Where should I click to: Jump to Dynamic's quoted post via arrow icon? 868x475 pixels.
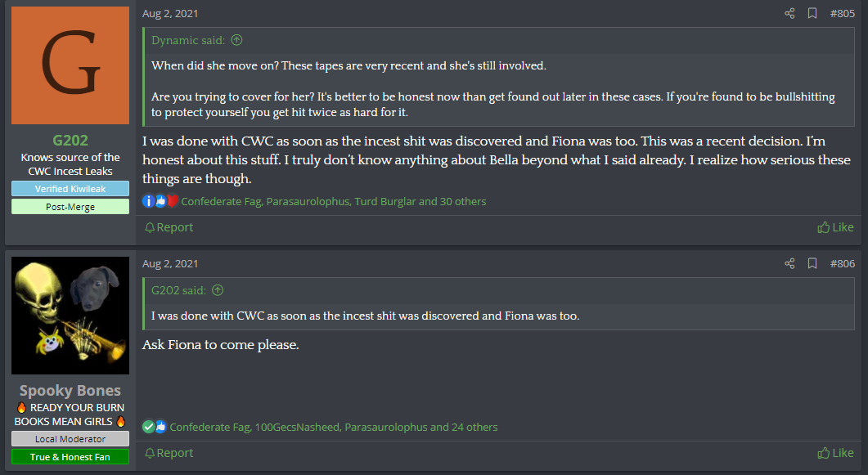(237, 40)
